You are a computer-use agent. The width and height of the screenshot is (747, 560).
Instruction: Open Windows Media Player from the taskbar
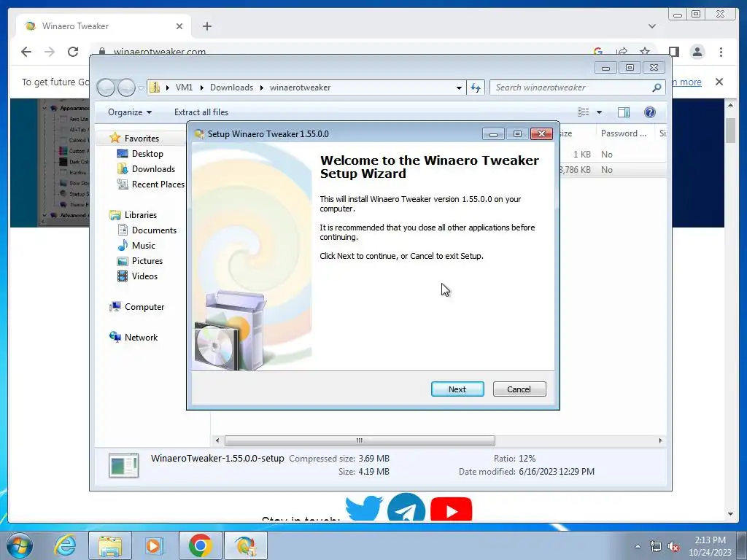pyautogui.click(x=154, y=545)
